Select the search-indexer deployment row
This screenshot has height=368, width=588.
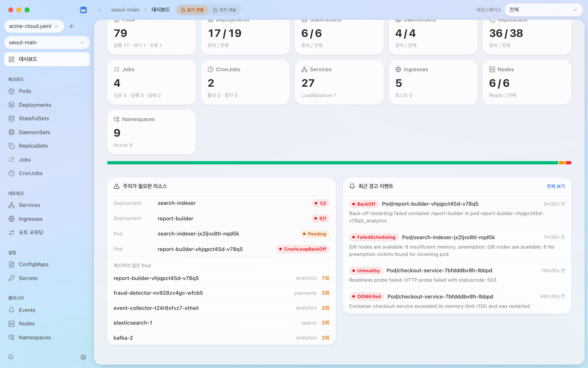221,203
